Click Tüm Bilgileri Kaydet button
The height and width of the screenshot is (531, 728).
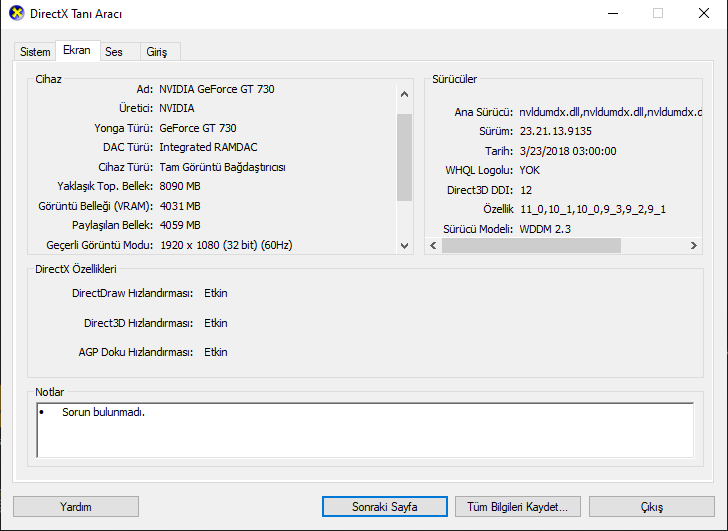pos(518,506)
